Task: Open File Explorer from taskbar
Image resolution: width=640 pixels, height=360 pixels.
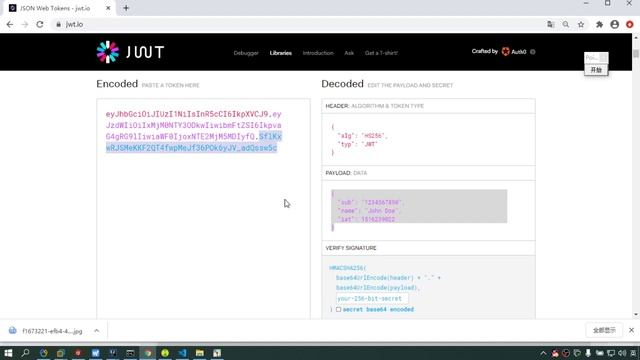Action: 200,353
